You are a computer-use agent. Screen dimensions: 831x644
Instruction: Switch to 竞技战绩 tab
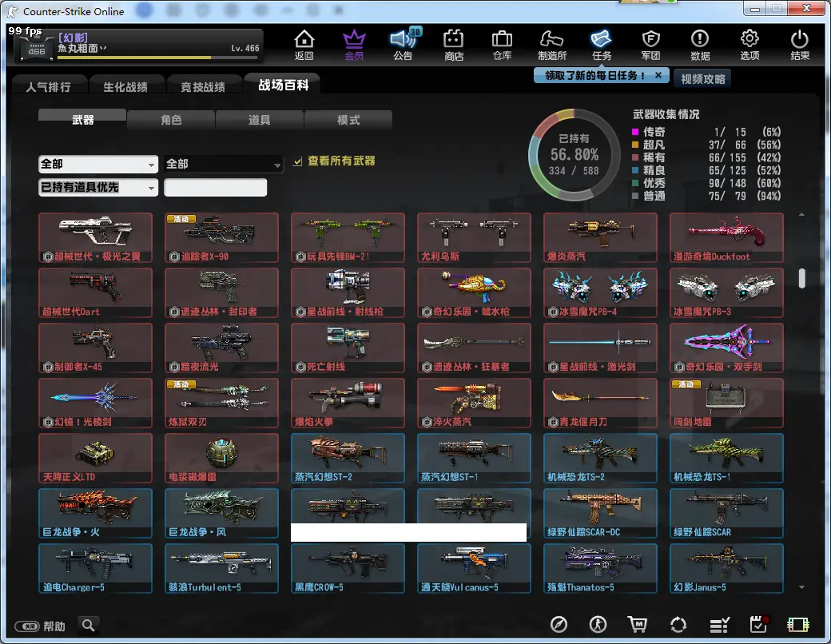click(203, 86)
